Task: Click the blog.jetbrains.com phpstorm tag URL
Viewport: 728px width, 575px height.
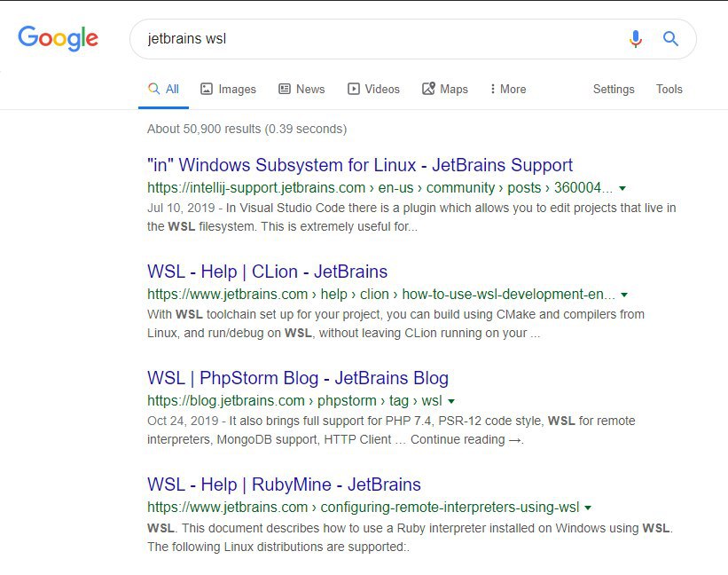Action: pos(294,400)
